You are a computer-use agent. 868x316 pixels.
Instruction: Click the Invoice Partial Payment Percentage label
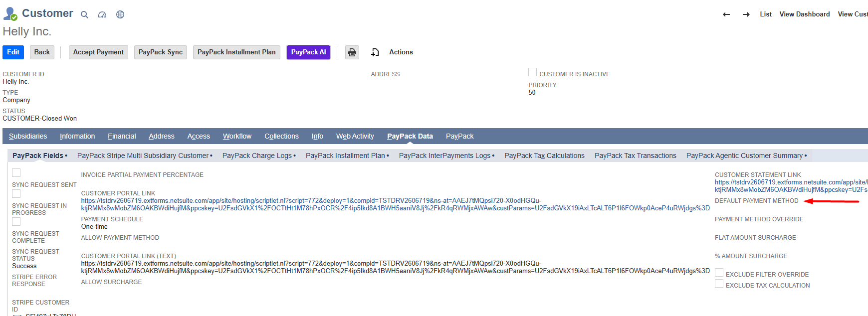point(142,175)
